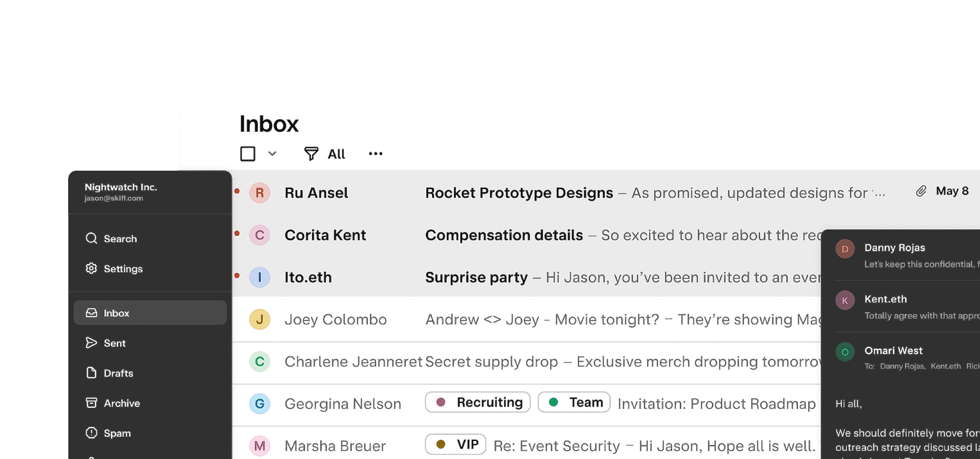Click the Archive box icon
Screen dimensions: 980x459
(91, 403)
